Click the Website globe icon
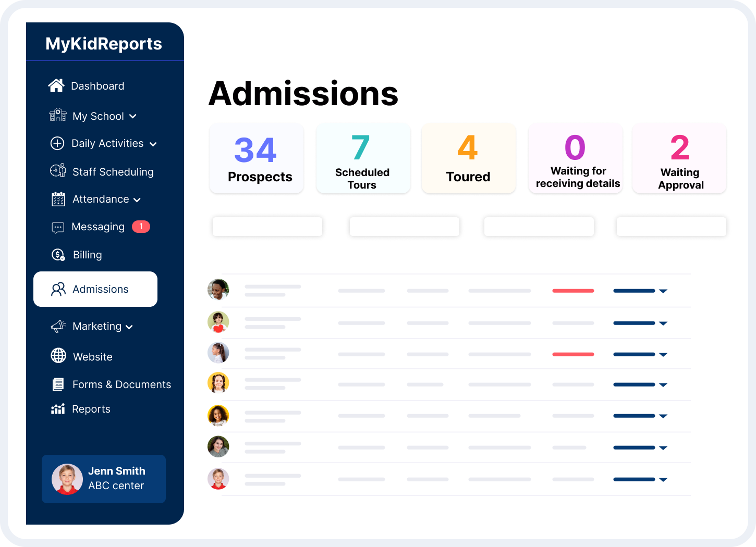The height and width of the screenshot is (547, 756). pyautogui.click(x=58, y=355)
